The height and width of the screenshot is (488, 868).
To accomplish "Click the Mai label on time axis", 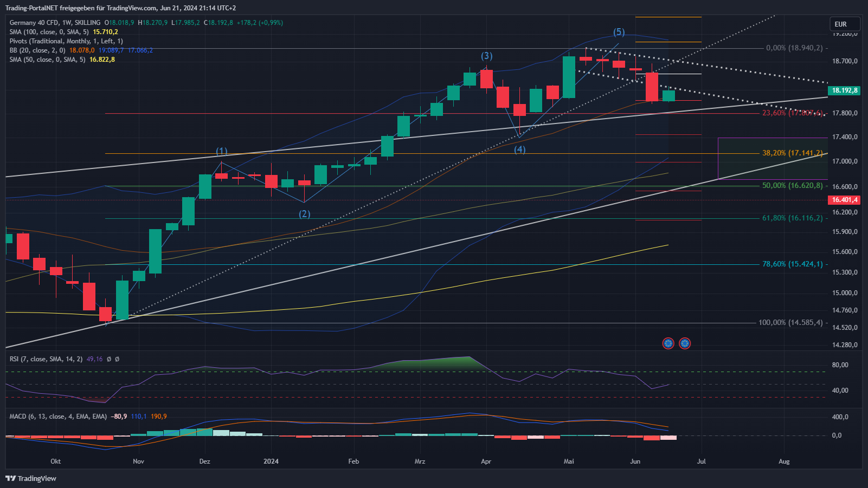I will (569, 461).
